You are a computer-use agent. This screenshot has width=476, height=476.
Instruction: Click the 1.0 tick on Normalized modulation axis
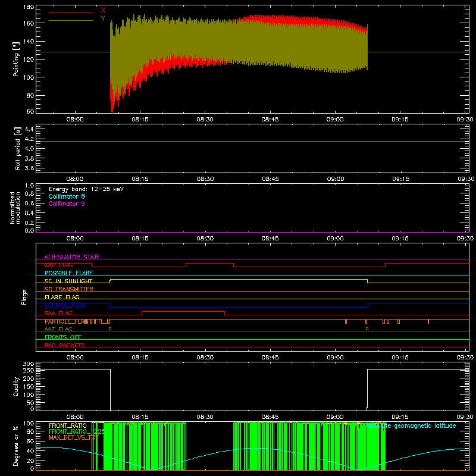[29, 186]
